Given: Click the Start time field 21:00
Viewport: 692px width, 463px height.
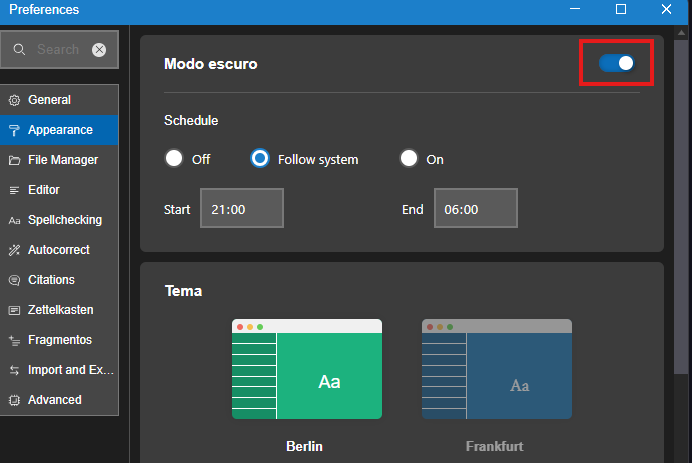Looking at the screenshot, I should pos(241,210).
